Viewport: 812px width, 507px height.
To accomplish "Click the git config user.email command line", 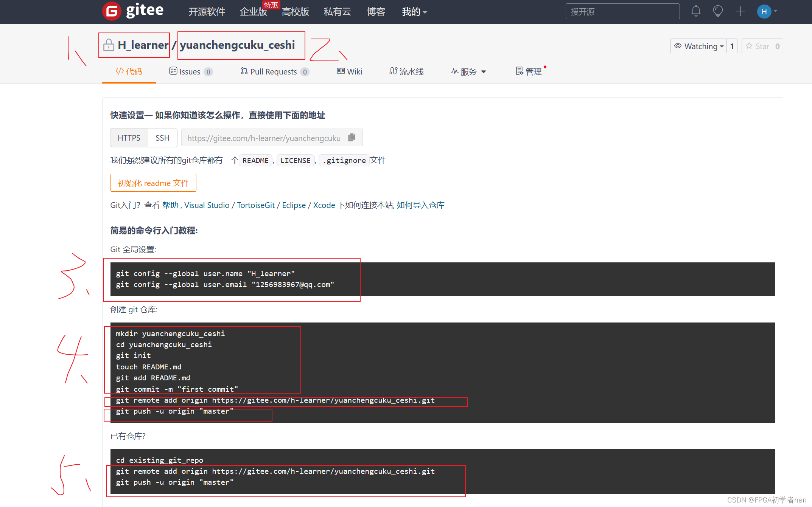I will (x=225, y=284).
